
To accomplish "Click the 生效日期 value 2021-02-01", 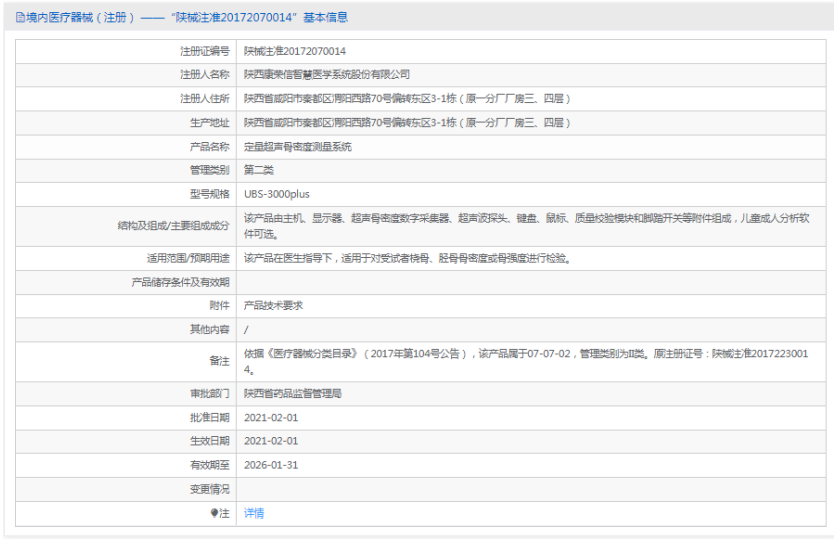I will click(271, 441).
